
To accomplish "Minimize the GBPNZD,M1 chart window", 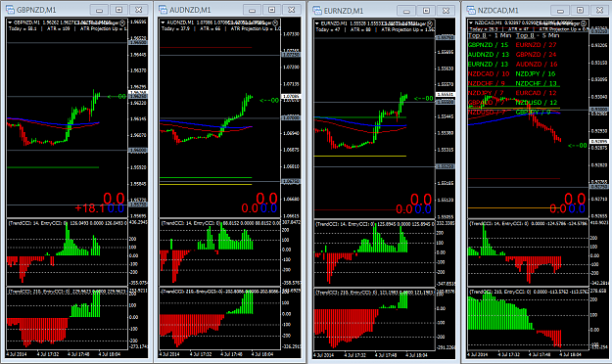I will click(x=100, y=10).
